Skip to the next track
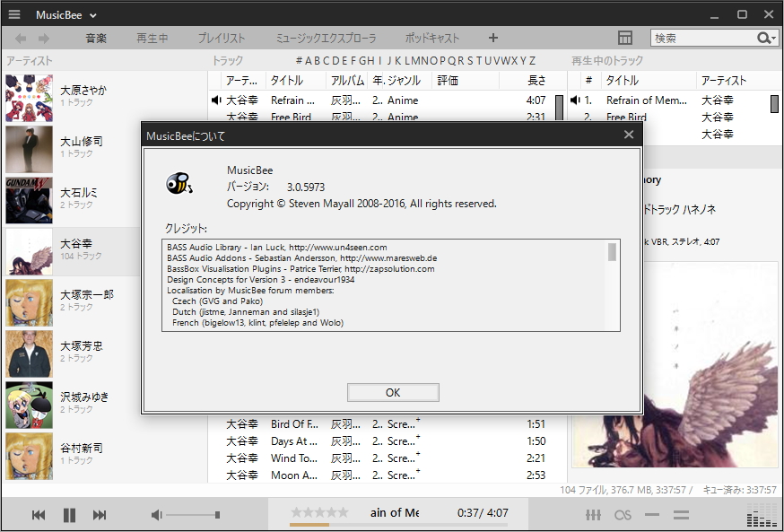784x532 pixels. [x=100, y=514]
